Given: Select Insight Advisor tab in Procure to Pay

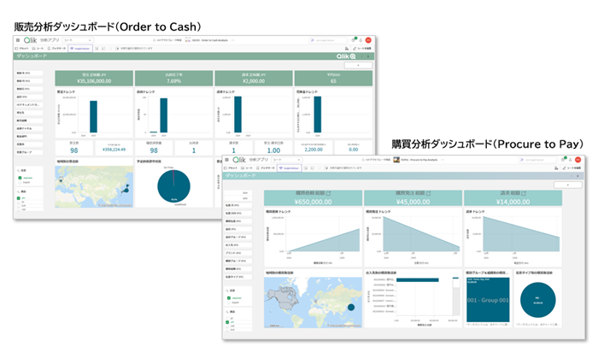Looking at the screenshot, I should (x=287, y=167).
